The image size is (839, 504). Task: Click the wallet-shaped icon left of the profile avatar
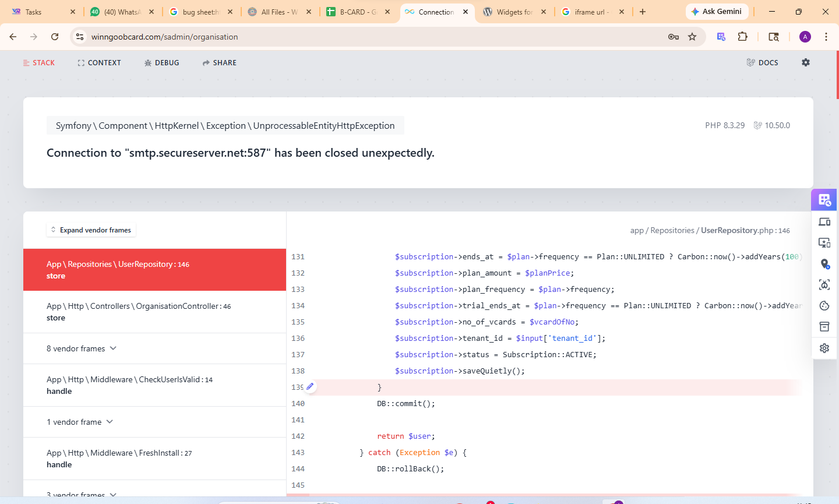[x=774, y=37]
